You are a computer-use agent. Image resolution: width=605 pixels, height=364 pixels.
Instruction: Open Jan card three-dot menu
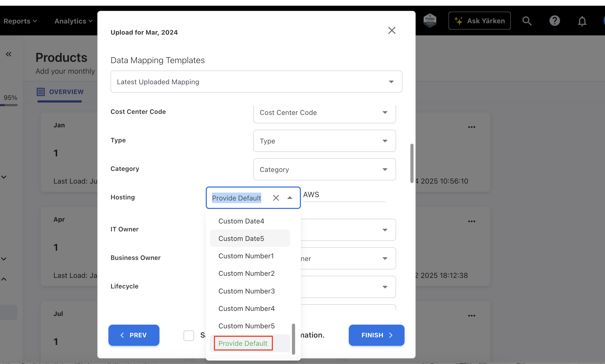click(471, 127)
